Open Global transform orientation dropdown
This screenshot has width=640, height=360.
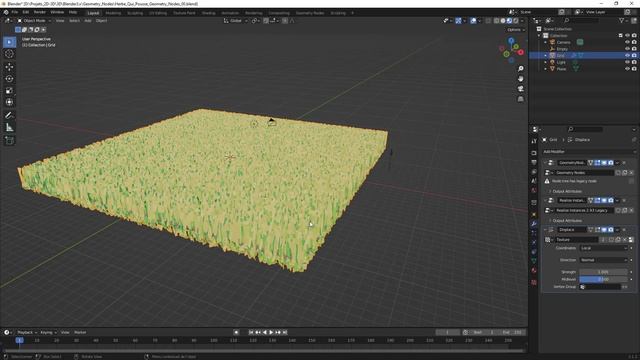(236, 20)
